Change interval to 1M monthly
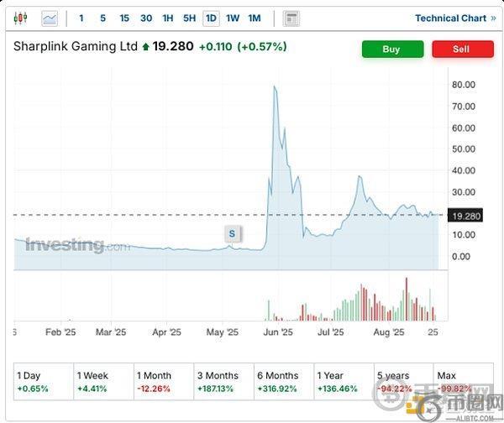This screenshot has width=504, height=423. pyautogui.click(x=255, y=18)
